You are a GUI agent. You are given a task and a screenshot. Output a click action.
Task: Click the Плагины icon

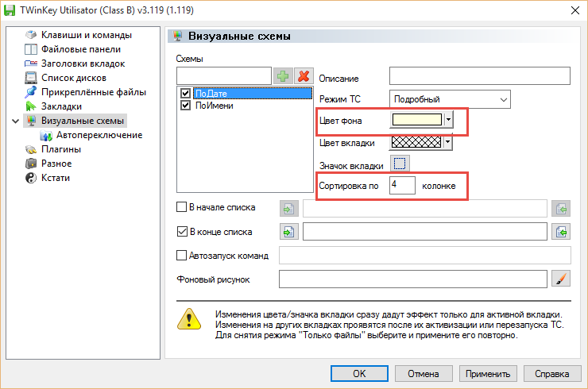[31, 149]
